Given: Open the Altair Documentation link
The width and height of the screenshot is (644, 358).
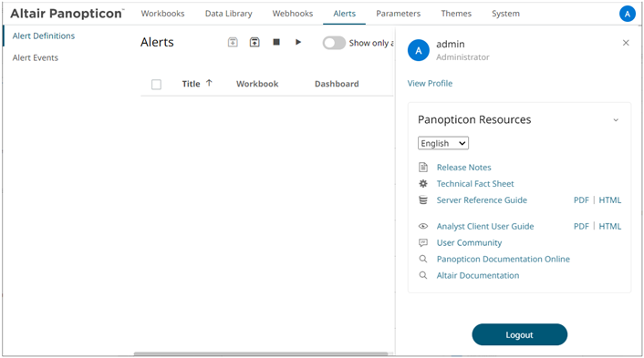Looking at the screenshot, I should pos(478,276).
